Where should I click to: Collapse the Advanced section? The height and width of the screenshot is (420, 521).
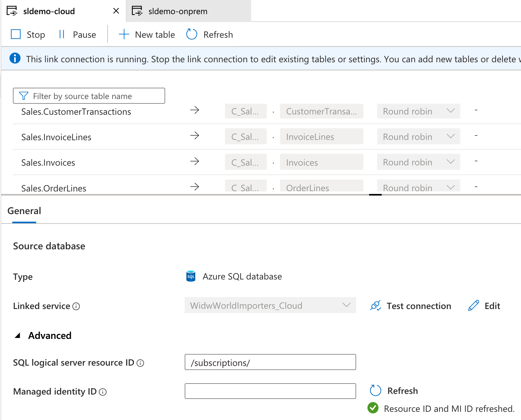(18, 336)
